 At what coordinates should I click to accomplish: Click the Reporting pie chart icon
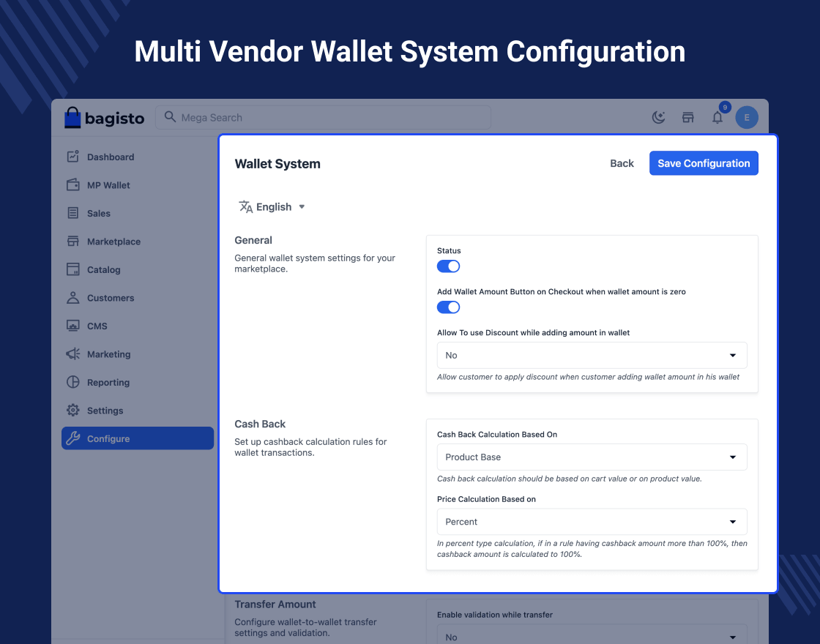click(x=73, y=382)
